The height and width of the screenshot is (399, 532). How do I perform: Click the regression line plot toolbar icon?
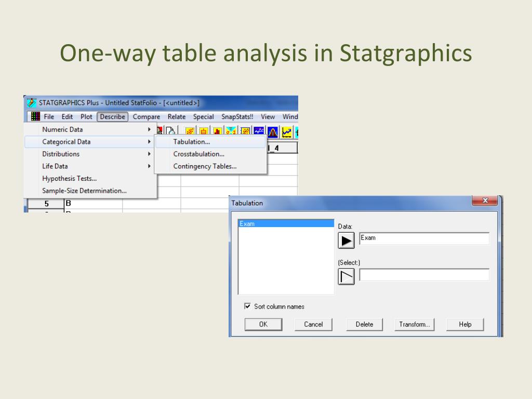point(245,130)
